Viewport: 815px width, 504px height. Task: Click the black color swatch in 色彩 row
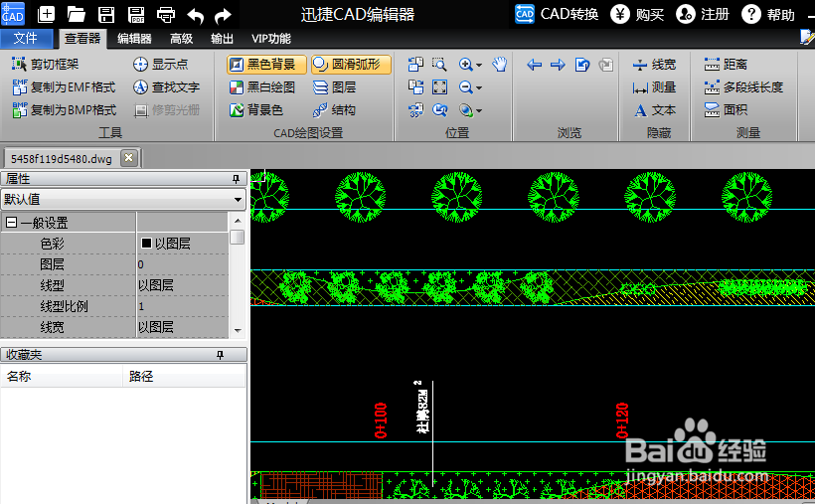coord(146,243)
